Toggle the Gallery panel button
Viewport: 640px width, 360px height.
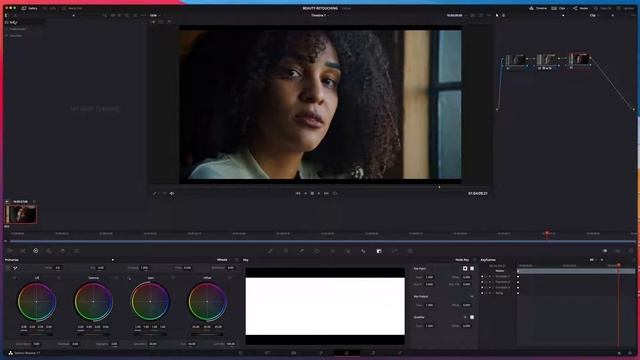(29, 8)
